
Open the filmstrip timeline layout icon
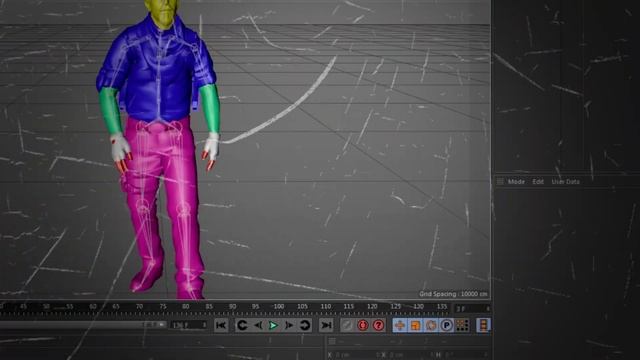[483, 325]
